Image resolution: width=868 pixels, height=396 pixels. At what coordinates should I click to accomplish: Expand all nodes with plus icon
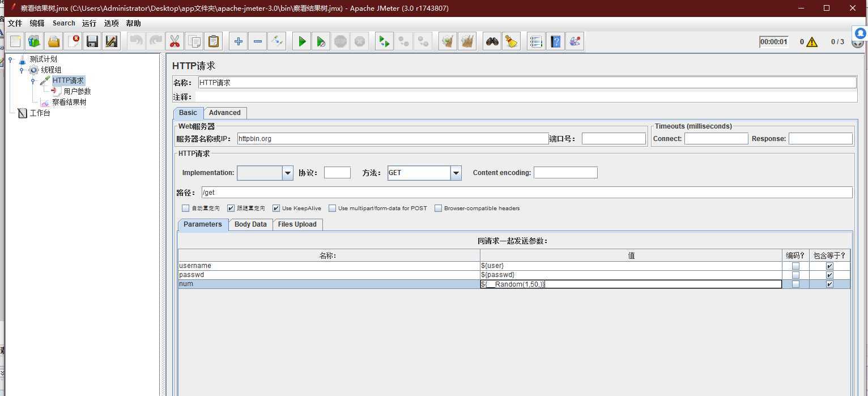pyautogui.click(x=239, y=41)
